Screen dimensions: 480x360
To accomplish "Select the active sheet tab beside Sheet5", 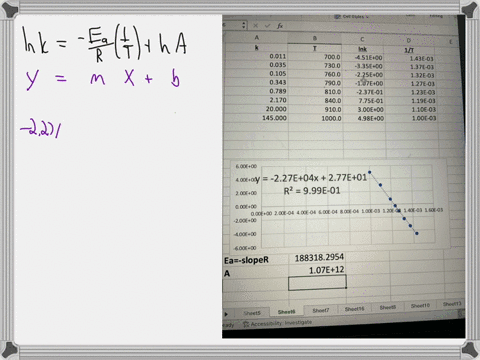I will [286, 312].
